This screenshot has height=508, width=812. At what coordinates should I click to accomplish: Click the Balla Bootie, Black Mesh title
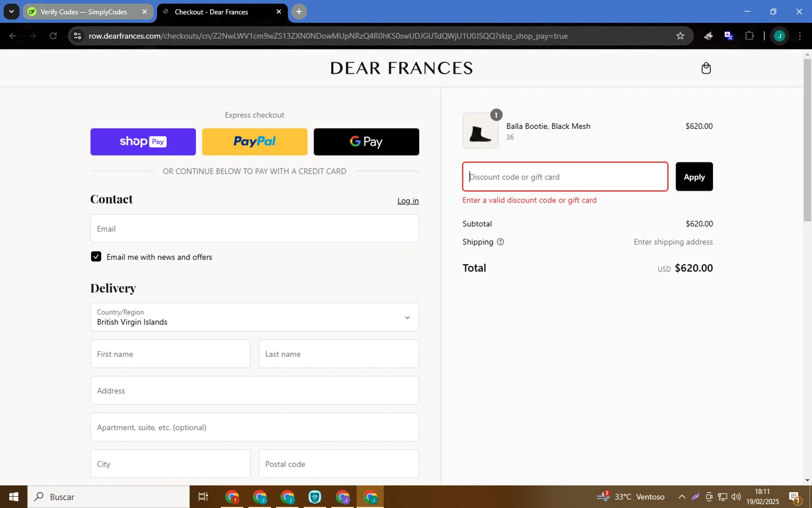[548, 126]
